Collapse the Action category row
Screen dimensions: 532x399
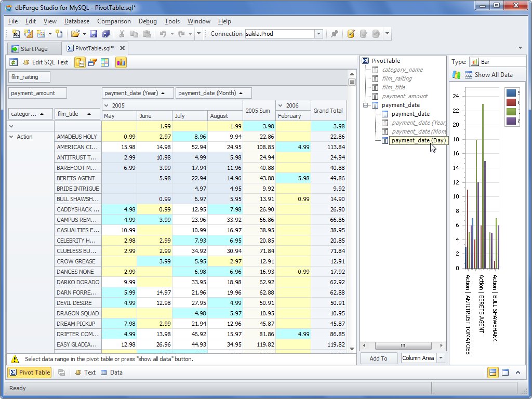(11, 137)
